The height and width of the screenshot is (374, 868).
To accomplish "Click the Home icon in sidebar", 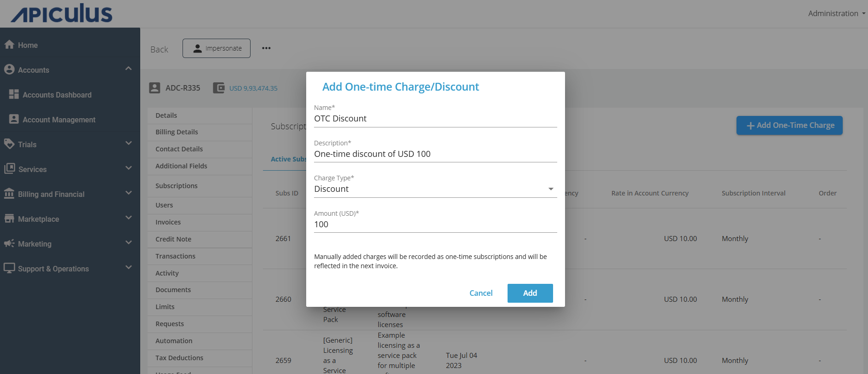I will click(9, 45).
